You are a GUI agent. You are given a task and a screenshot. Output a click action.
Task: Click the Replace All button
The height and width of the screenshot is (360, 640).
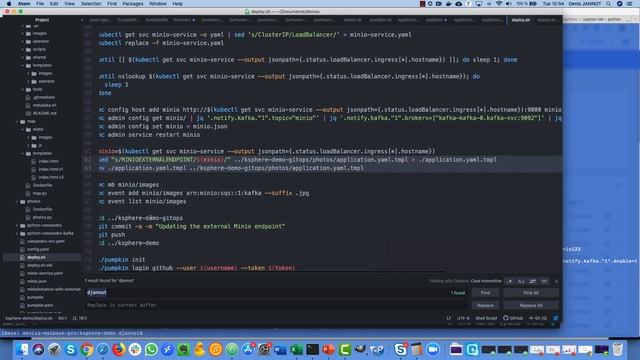click(531, 305)
